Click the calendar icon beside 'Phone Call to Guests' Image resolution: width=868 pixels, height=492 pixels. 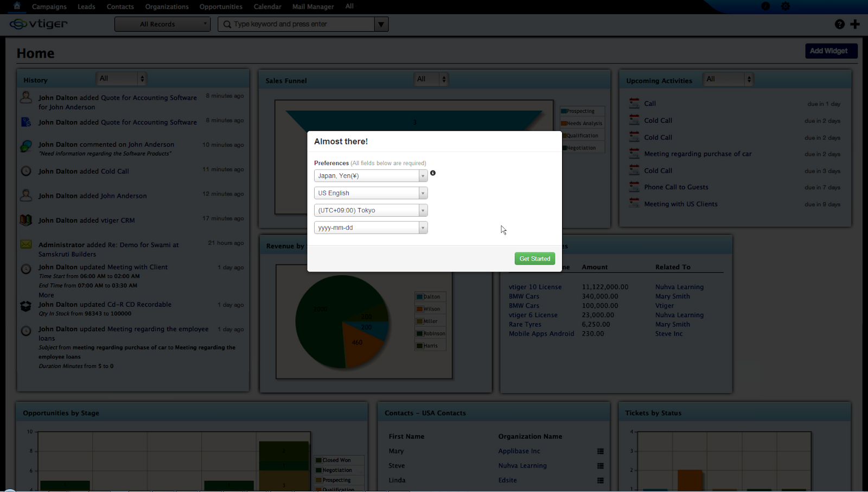[634, 186]
